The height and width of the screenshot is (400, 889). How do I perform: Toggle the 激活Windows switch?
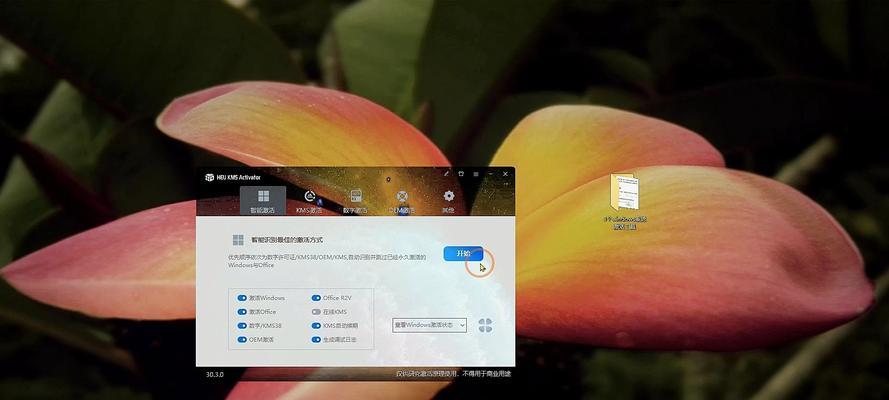(242, 297)
